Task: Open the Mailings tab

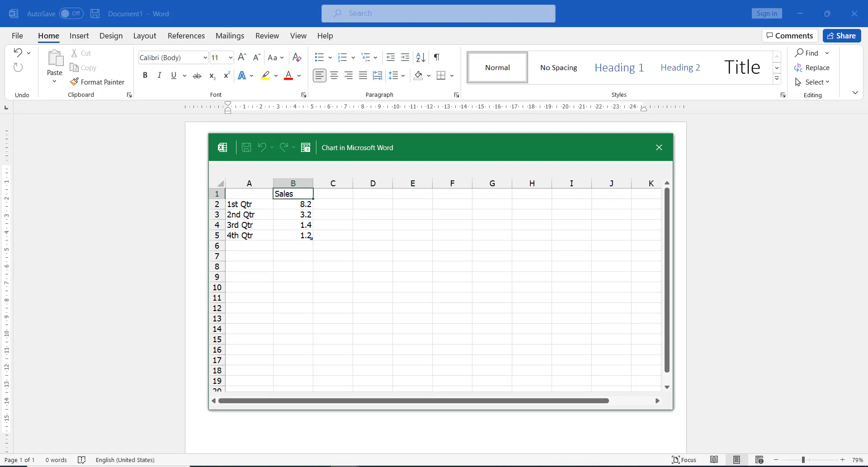Action: click(x=230, y=36)
